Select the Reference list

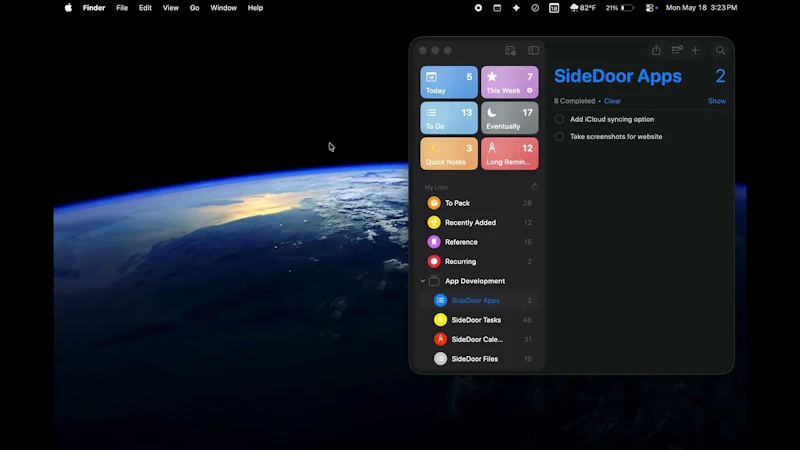tap(479, 242)
